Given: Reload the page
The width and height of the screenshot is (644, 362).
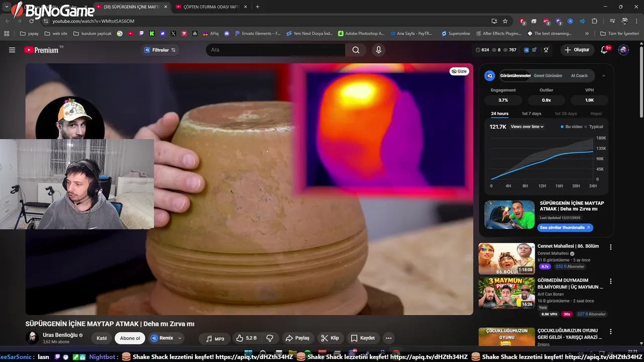Looking at the screenshot, I should 32,21.
